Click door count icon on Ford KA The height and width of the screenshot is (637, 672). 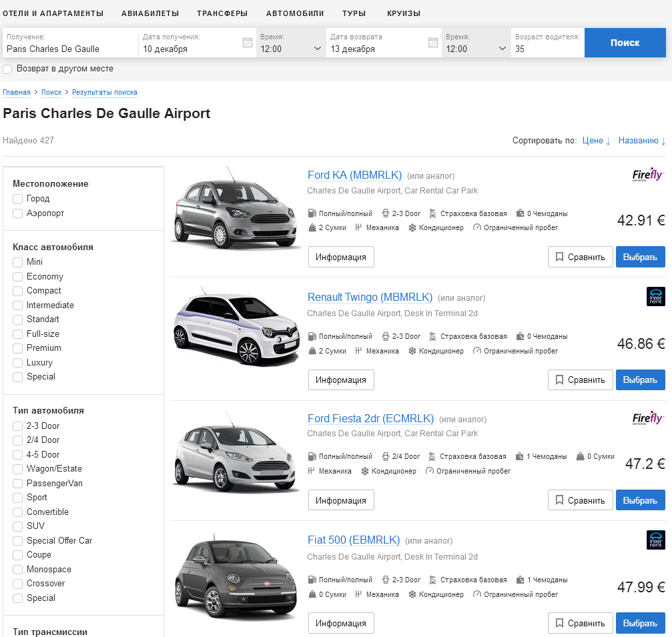(385, 213)
